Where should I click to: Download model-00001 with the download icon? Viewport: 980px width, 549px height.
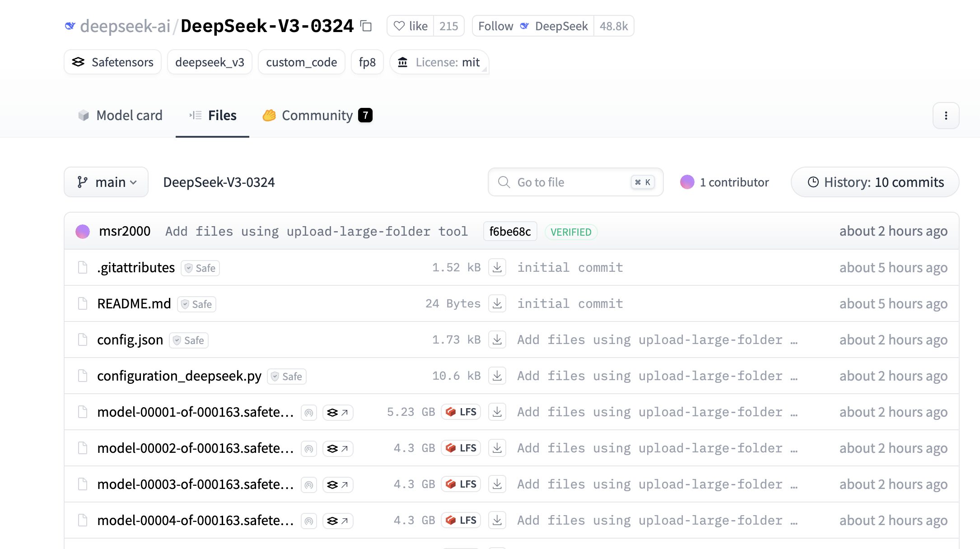(x=497, y=412)
